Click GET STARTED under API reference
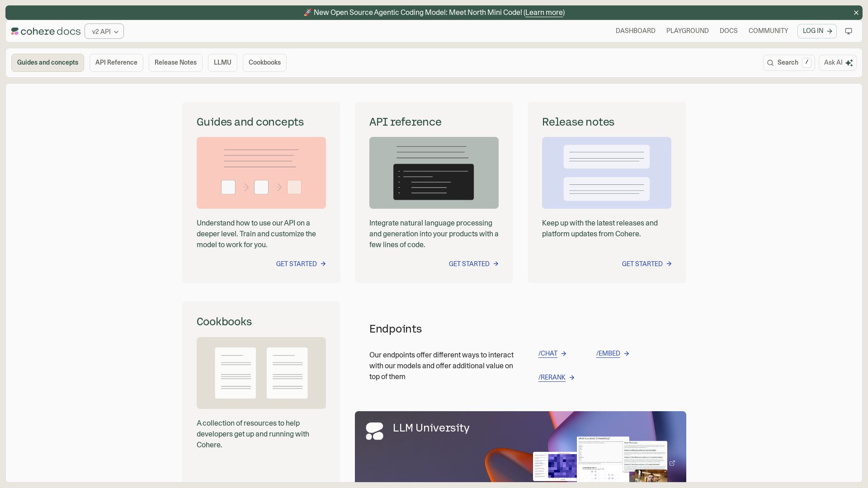This screenshot has width=868, height=488. pos(474,264)
